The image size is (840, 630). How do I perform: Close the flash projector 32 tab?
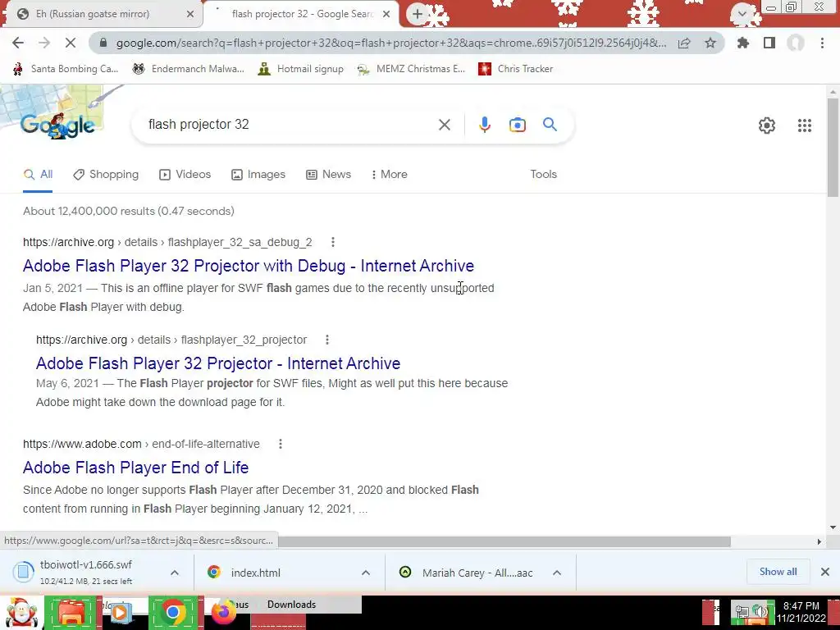386,14
